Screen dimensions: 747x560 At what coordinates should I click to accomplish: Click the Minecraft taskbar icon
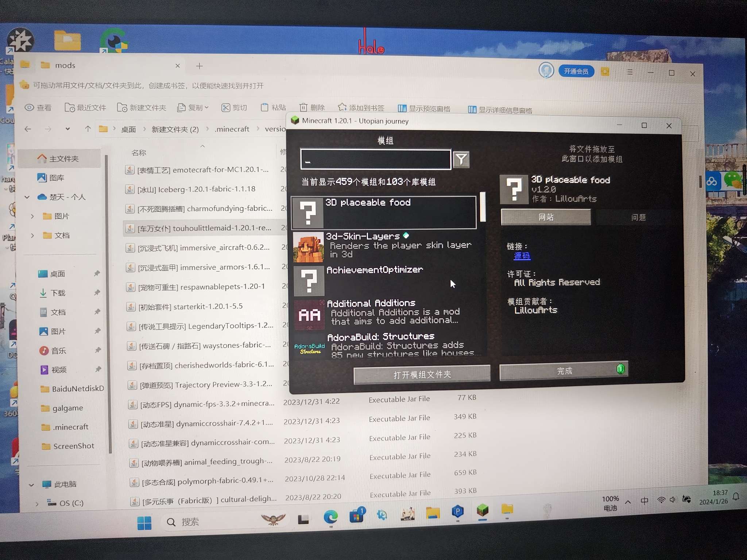point(482,510)
